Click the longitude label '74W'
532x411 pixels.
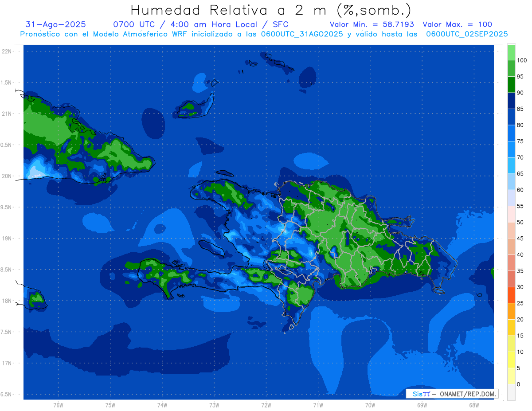click(x=162, y=405)
